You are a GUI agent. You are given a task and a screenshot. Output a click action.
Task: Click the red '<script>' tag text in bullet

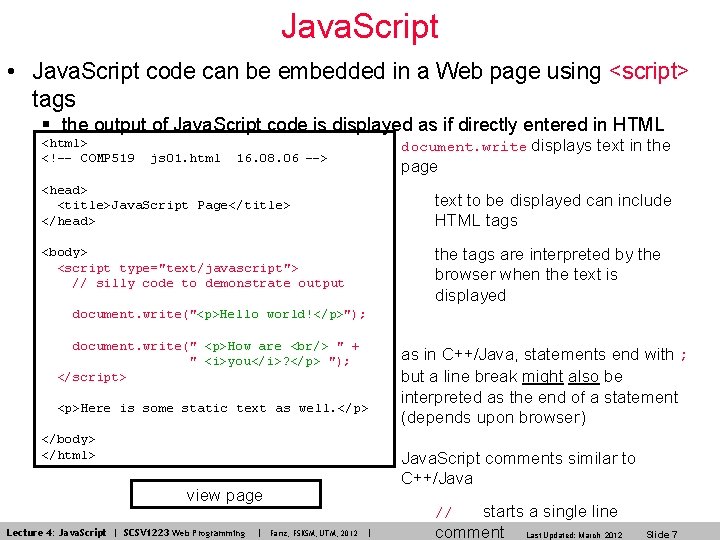[649, 71]
